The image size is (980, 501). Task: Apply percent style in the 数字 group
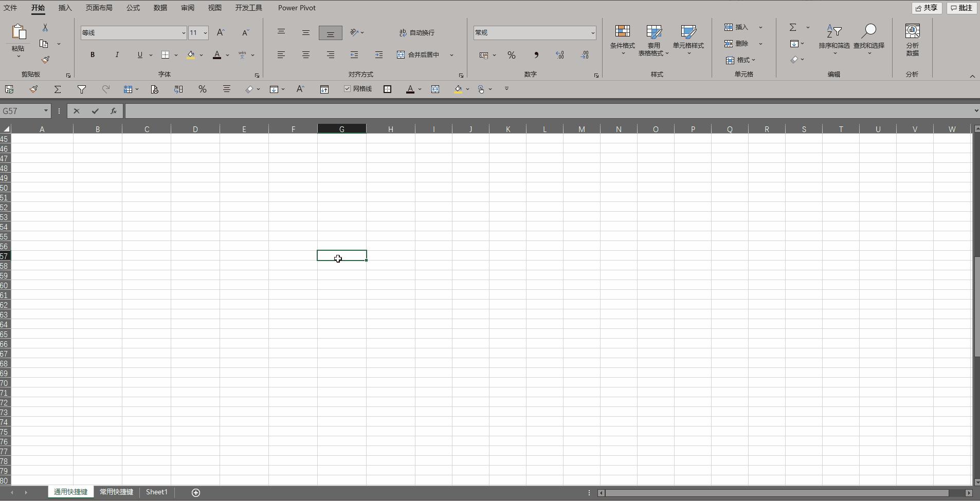(512, 55)
